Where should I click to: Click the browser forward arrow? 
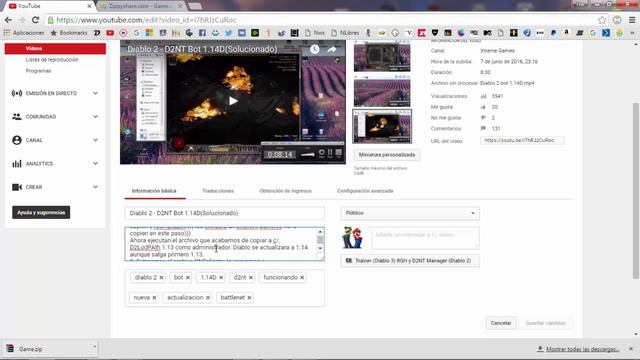(22, 20)
